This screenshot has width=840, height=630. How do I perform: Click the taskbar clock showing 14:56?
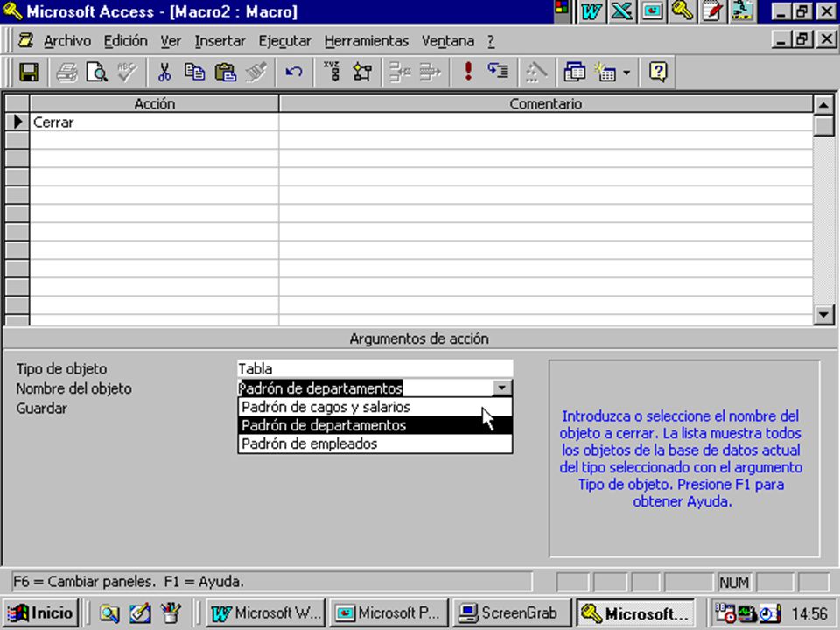point(809,613)
